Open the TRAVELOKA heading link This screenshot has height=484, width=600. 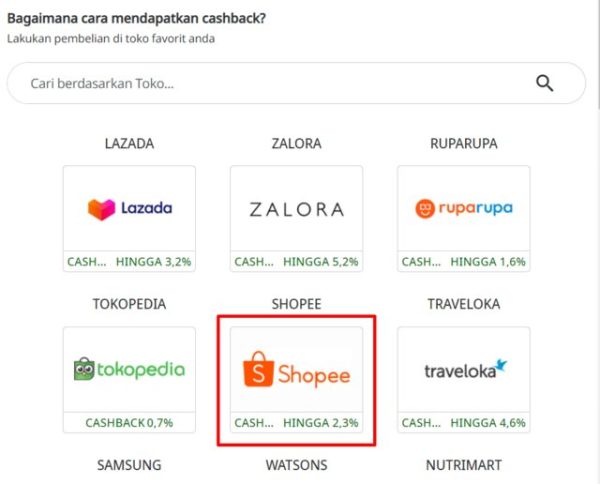pos(463,303)
